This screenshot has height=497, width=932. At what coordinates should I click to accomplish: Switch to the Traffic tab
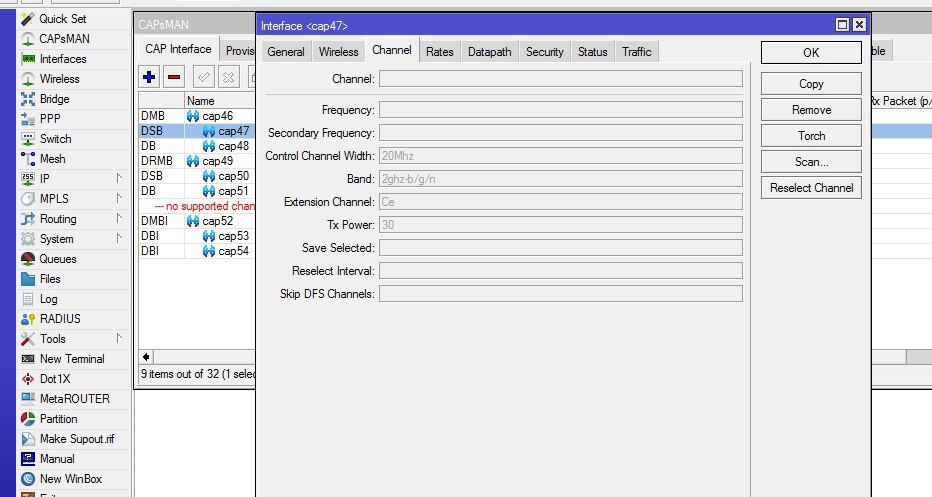pos(637,52)
